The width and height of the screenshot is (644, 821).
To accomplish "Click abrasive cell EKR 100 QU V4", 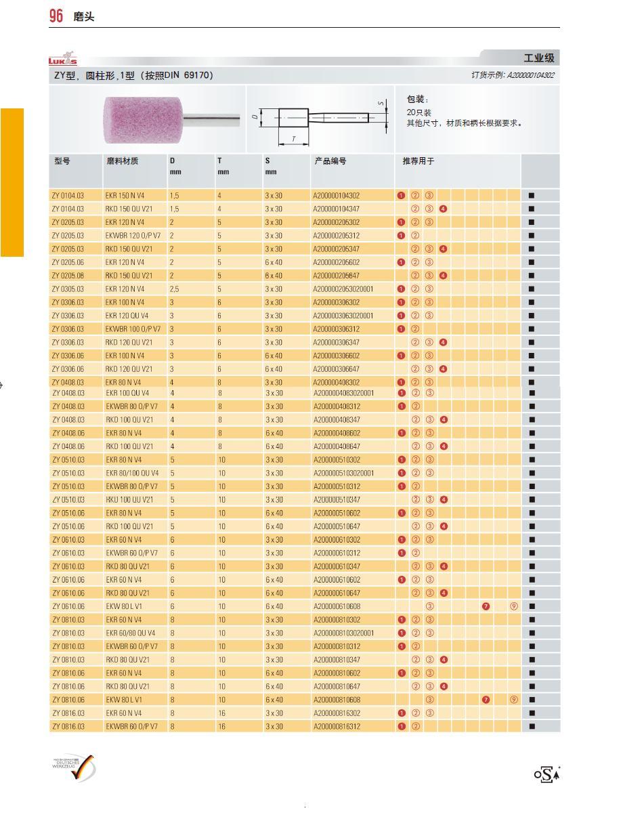I will [x=127, y=393].
